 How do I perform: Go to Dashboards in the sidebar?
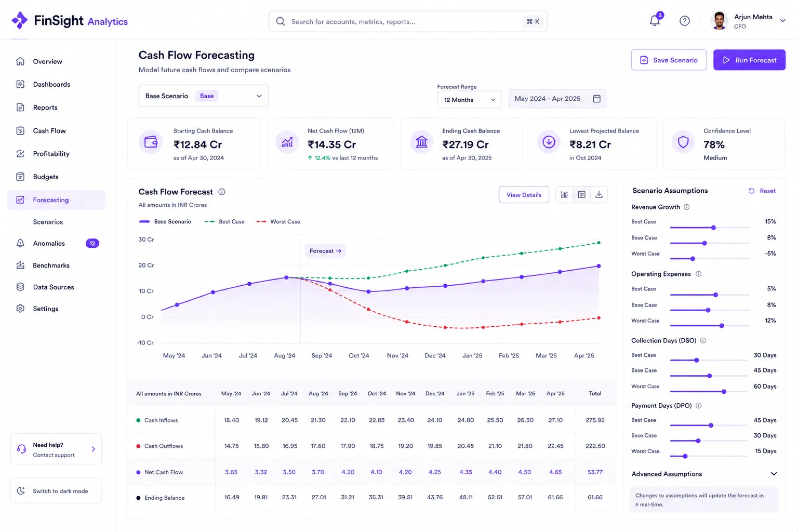tap(56, 84)
